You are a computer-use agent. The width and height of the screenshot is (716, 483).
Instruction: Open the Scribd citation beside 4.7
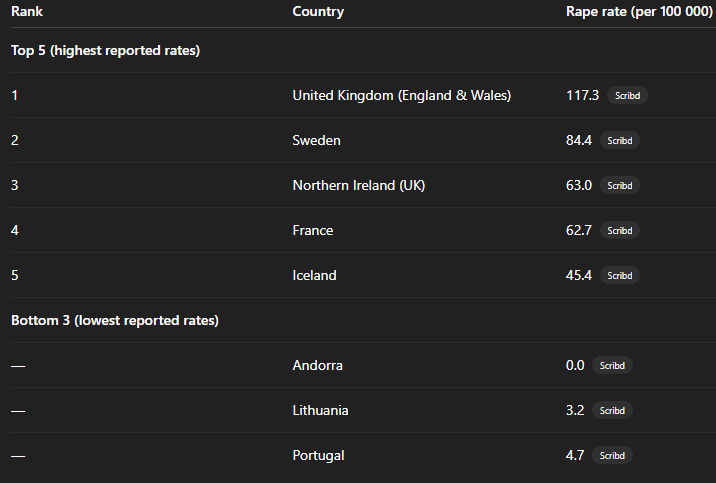[x=612, y=455]
